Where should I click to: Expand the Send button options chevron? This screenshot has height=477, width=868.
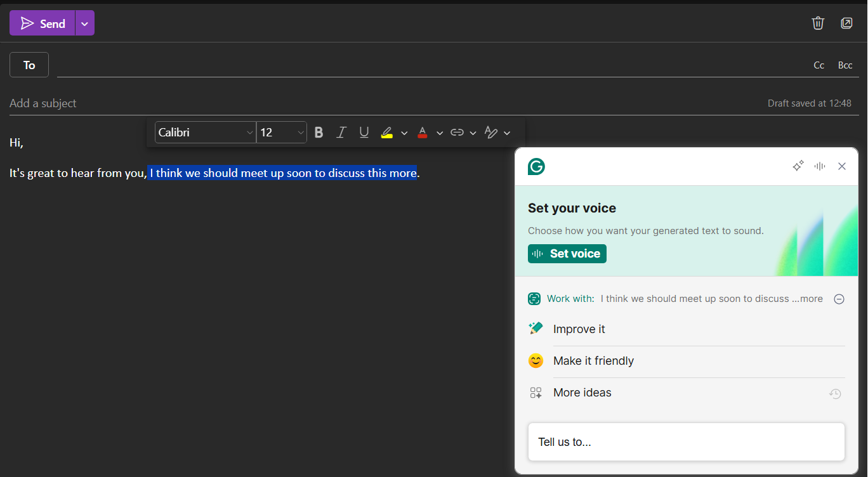tap(84, 23)
